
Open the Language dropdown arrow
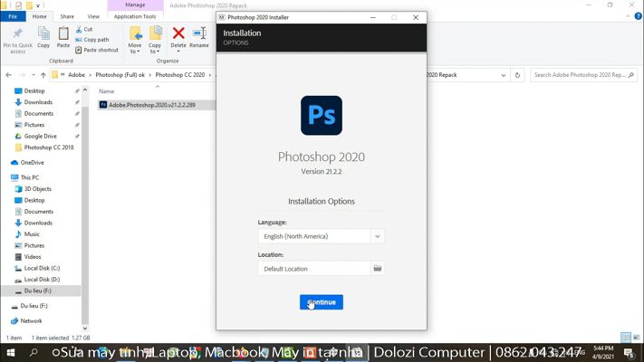click(x=378, y=236)
